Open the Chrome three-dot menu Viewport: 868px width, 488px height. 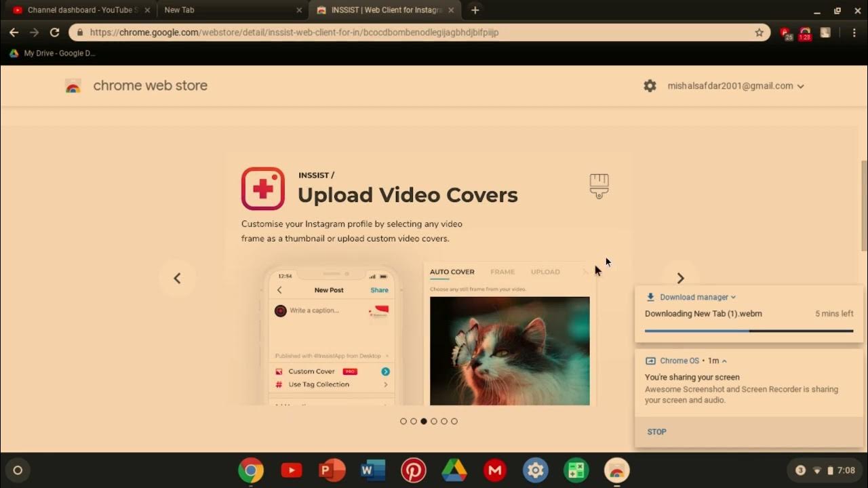point(854,33)
